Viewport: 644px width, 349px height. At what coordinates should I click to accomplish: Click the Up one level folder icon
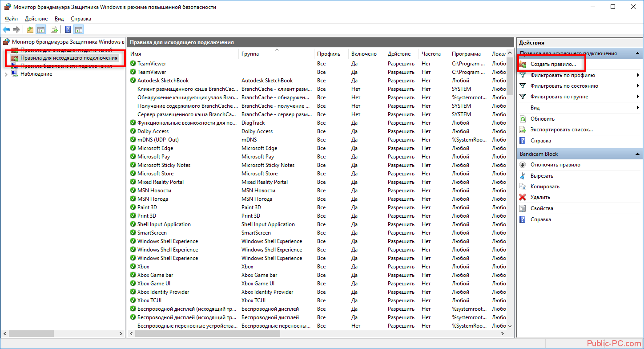tap(30, 30)
